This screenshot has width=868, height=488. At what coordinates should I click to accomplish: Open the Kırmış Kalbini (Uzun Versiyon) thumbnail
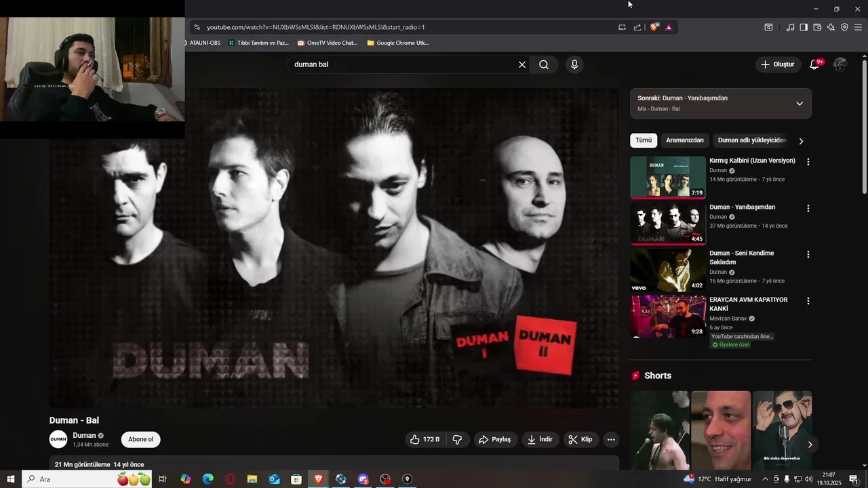coord(668,178)
